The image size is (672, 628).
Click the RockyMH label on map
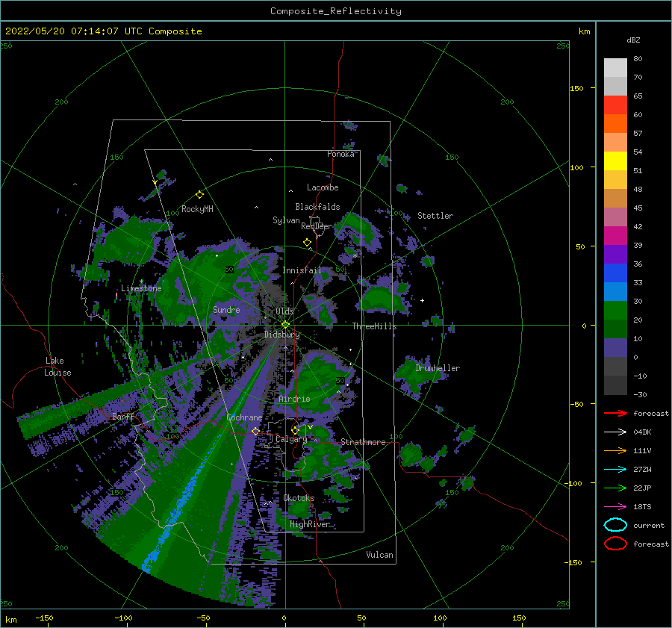(x=197, y=209)
